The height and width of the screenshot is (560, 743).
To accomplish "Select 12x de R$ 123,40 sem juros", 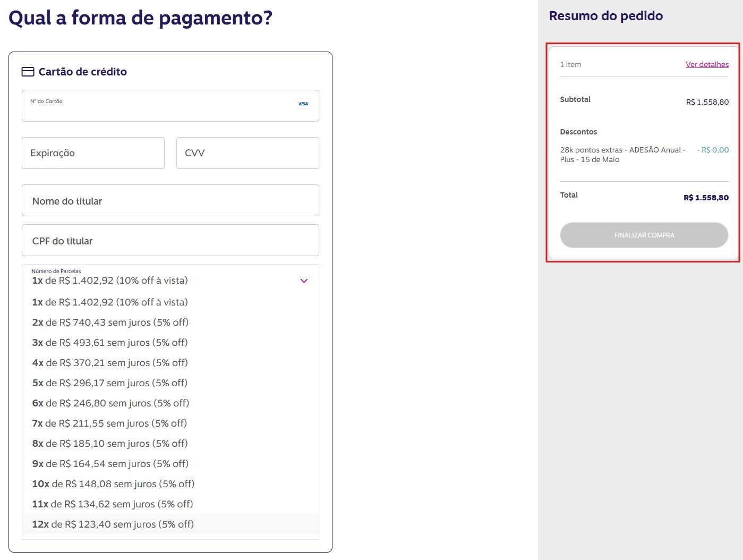I will point(113,524).
